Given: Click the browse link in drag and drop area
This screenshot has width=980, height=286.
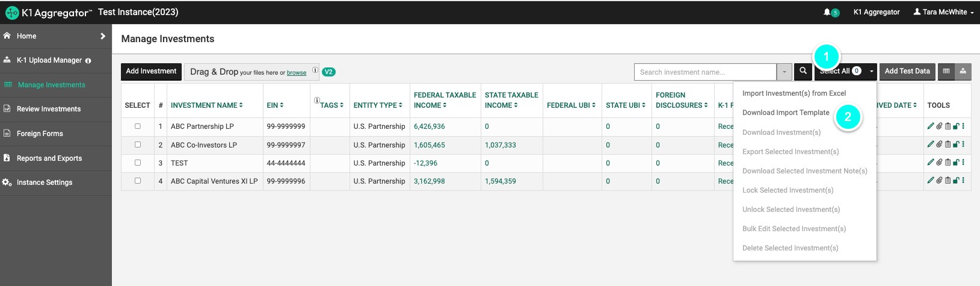Looking at the screenshot, I should click(x=297, y=73).
